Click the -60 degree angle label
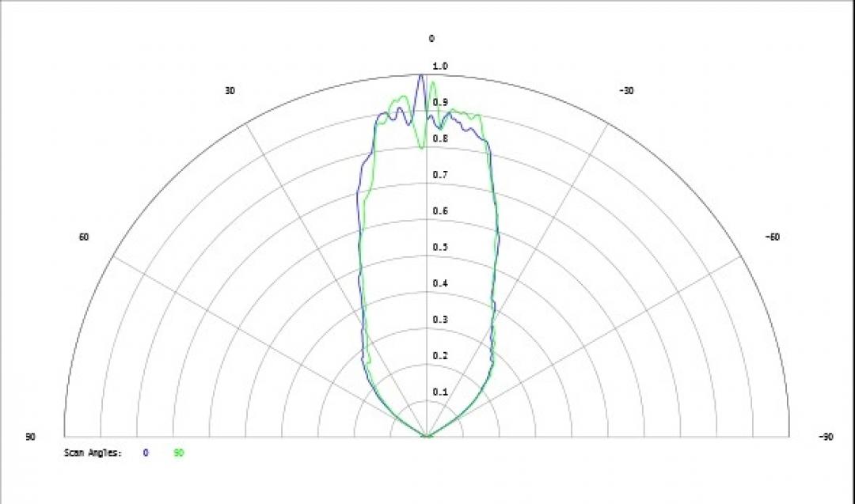 772,237
